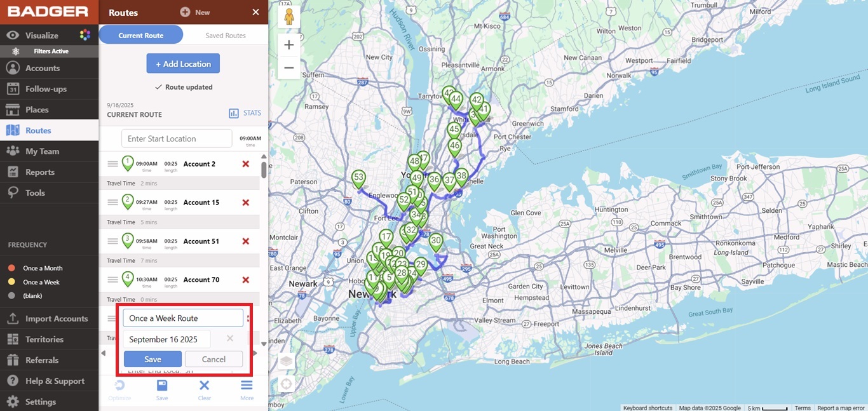Toggle Once a Month frequency filter
This screenshot has height=411, width=868.
(42, 268)
